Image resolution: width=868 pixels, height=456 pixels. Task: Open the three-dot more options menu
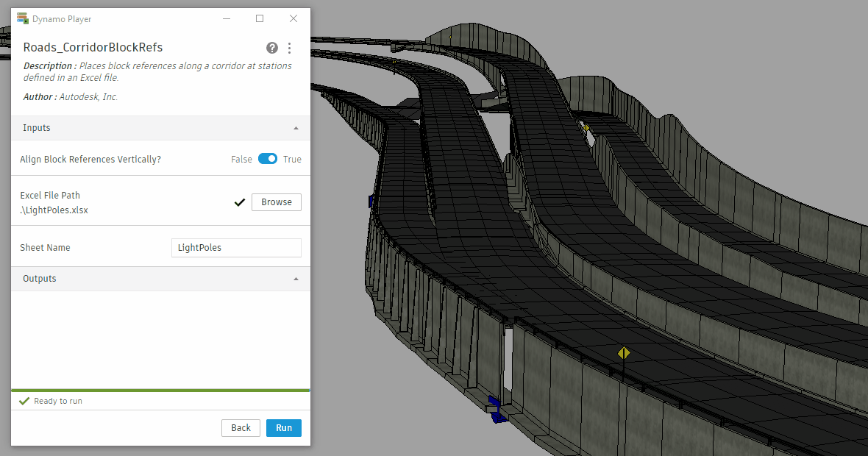click(x=289, y=48)
